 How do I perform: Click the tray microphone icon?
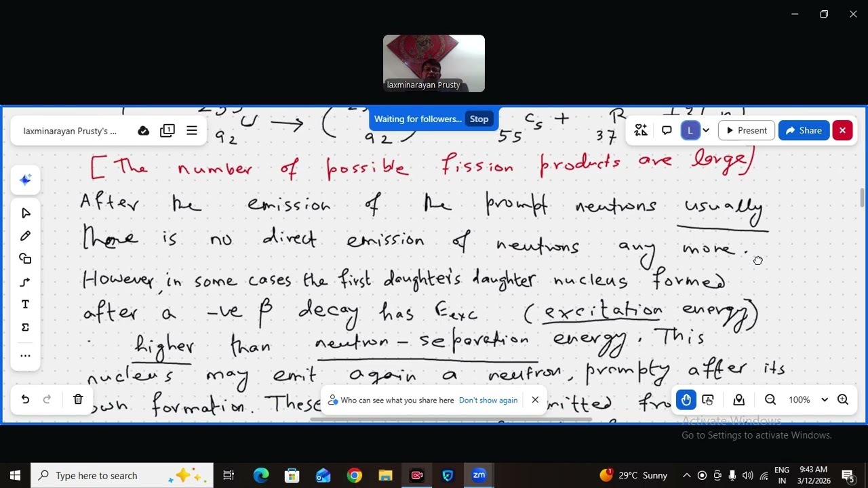733,476
